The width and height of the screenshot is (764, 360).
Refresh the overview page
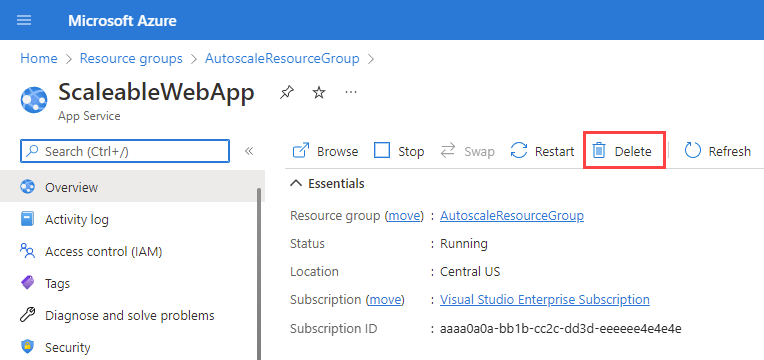click(x=717, y=152)
